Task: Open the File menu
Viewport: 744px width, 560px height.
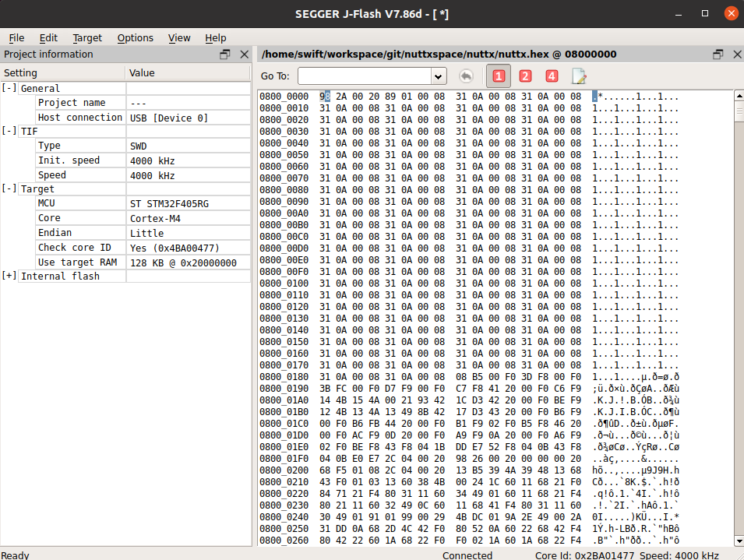Action: 16,38
